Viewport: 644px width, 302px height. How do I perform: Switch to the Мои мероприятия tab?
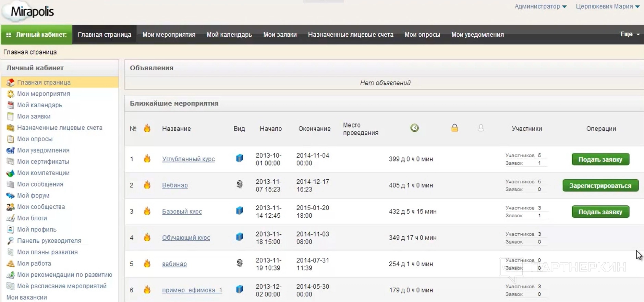169,35
